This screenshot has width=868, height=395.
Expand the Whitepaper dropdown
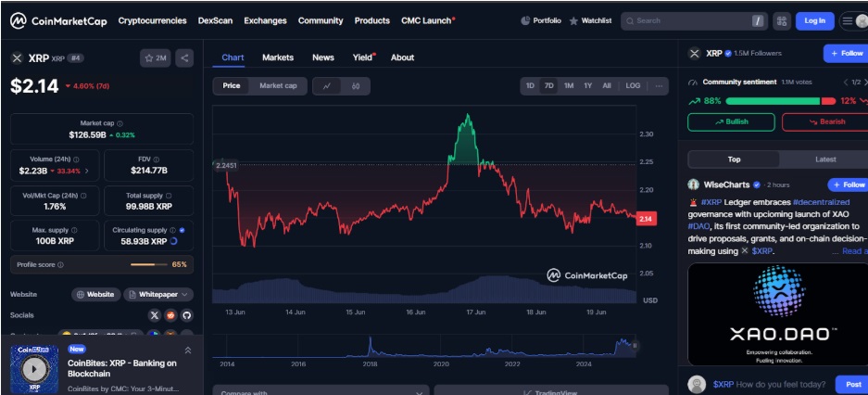[158, 294]
